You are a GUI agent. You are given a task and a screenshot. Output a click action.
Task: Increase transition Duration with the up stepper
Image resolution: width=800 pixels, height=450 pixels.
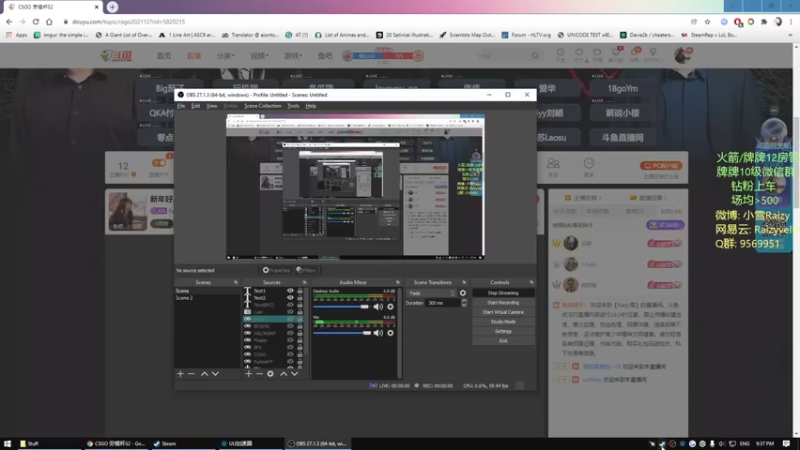coord(464,301)
